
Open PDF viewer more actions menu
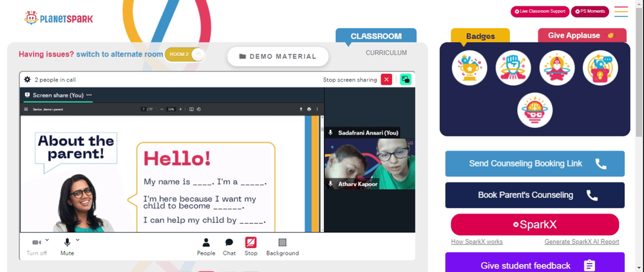click(x=317, y=109)
